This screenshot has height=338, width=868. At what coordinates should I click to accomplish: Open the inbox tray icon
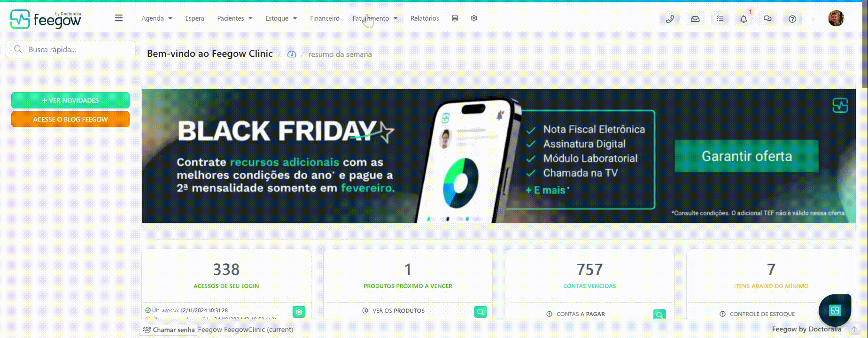pos(695,19)
